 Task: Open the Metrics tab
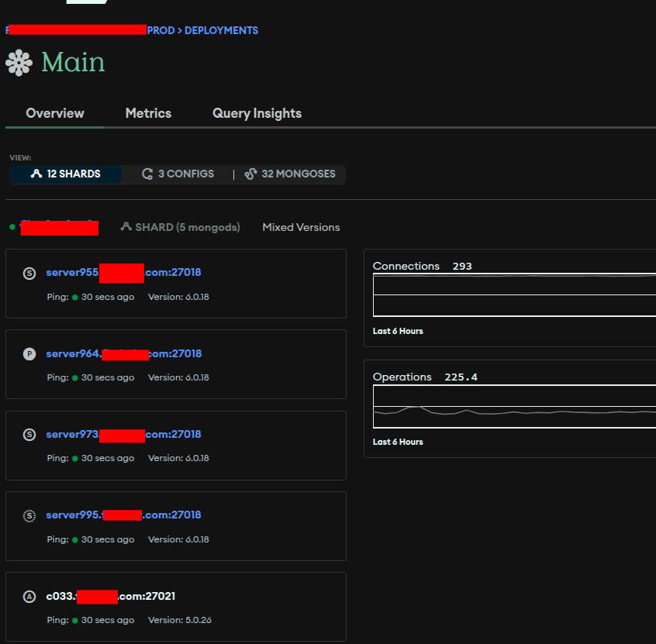[x=149, y=113]
